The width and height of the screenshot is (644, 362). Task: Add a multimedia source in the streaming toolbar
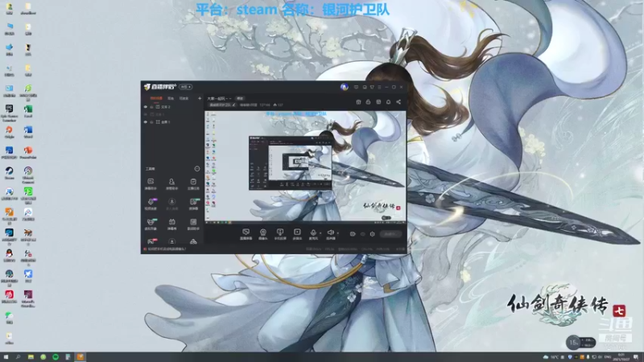(297, 234)
